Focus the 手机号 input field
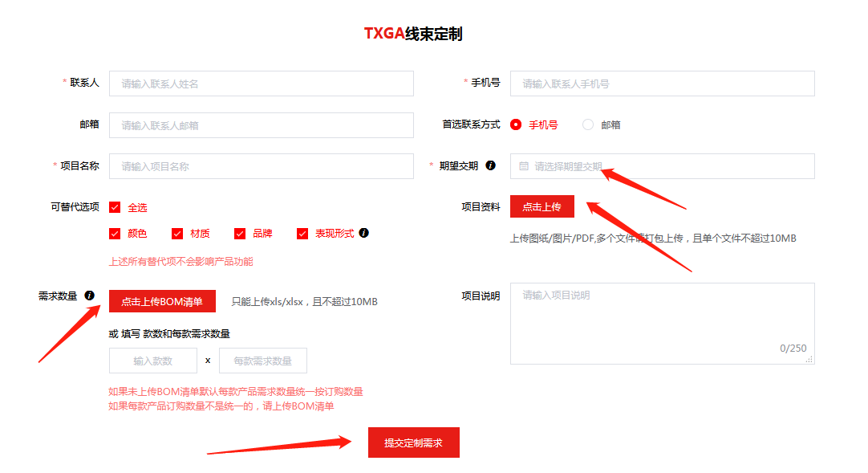The image size is (868, 473). [x=662, y=84]
